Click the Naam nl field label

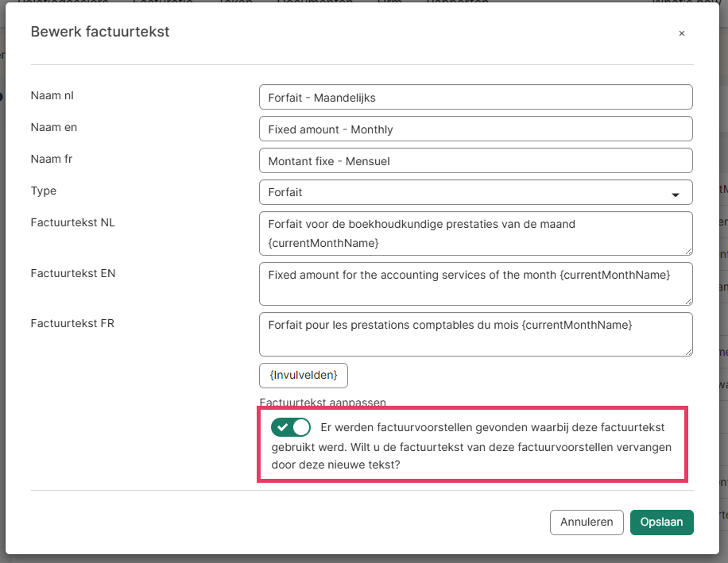(x=52, y=95)
